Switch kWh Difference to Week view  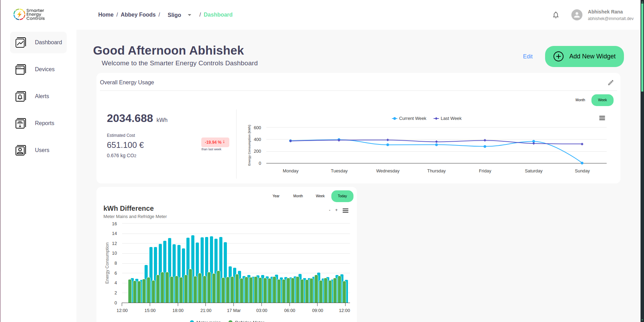point(320,196)
